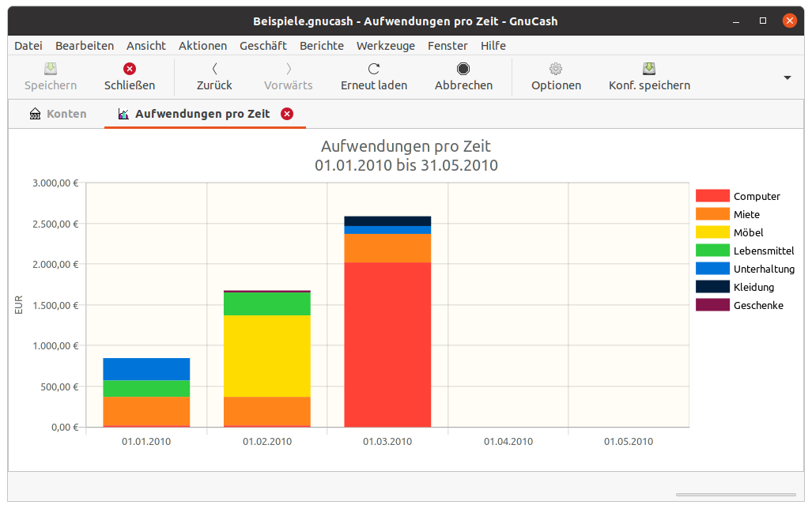The image size is (812, 509).
Task: Click the yellow Möbel bar segment in February
Action: click(266, 356)
